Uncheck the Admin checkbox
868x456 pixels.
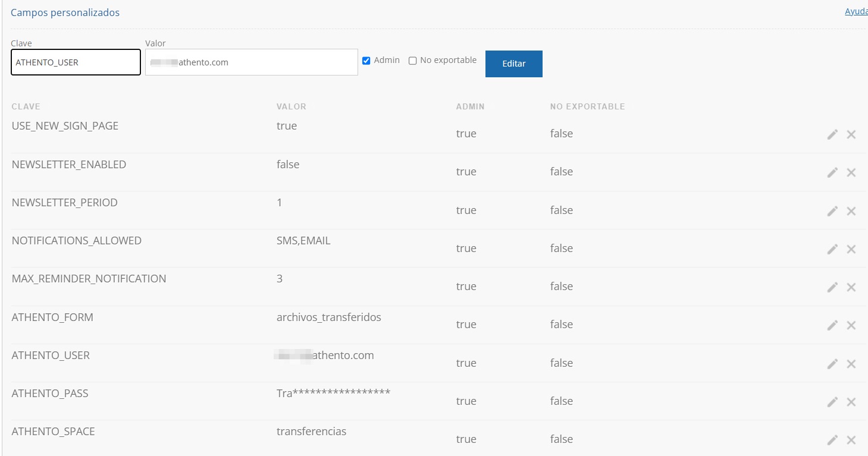coord(366,61)
